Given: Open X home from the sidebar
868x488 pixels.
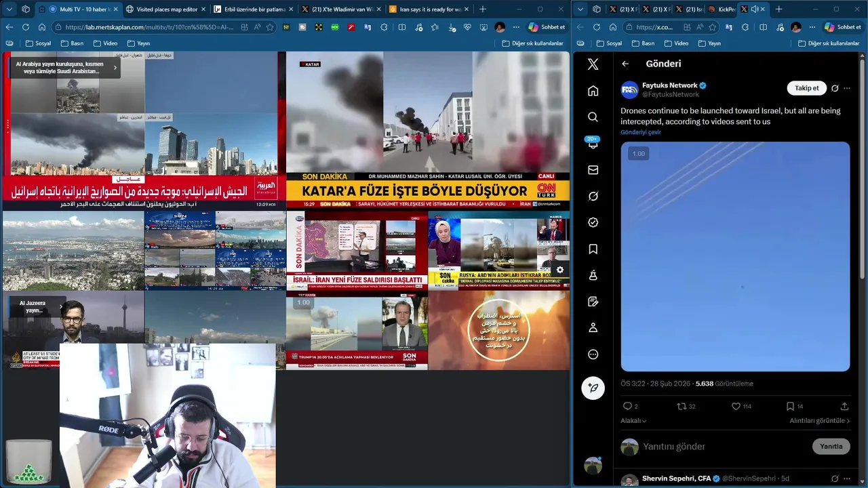Looking at the screenshot, I should (x=593, y=91).
